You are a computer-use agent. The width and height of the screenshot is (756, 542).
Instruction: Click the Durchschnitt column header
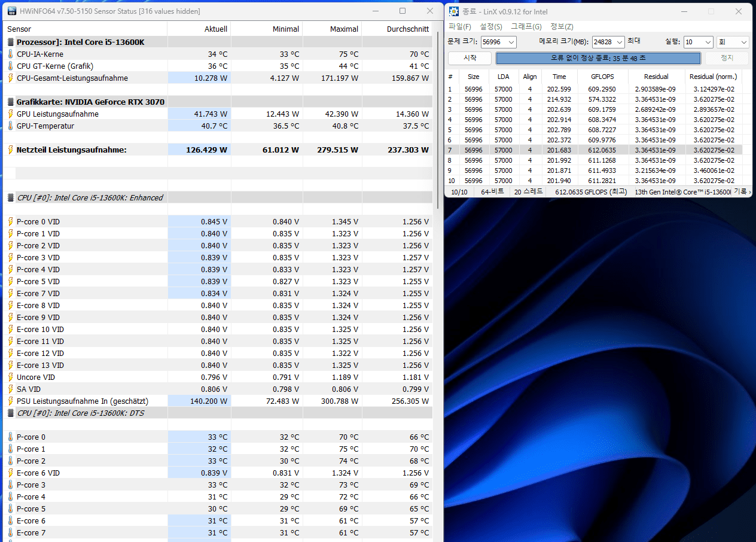tap(397, 29)
